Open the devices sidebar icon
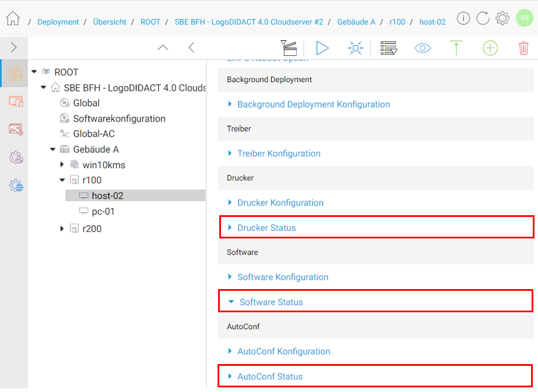The image size is (538, 392). pos(16,102)
